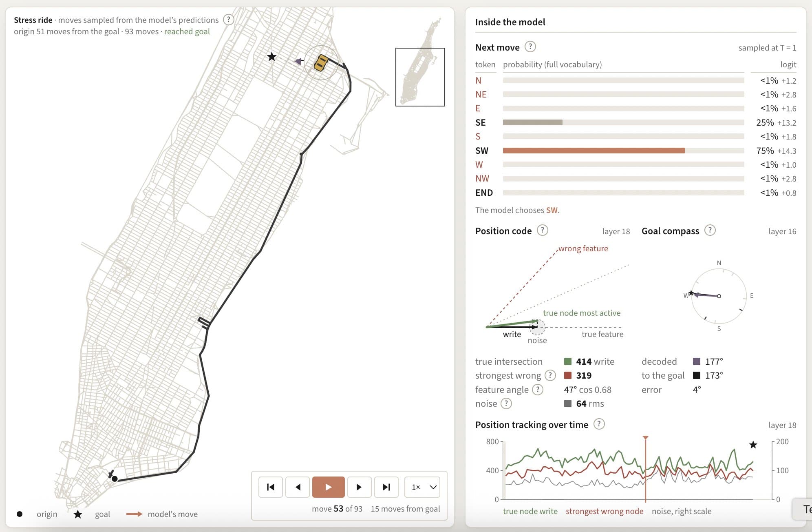The height and width of the screenshot is (532, 812).
Task: Click the green true intersection swatch
Action: [568, 361]
